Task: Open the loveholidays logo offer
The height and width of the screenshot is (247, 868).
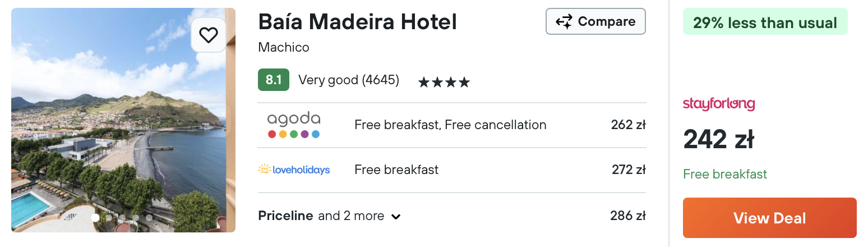Action: [x=294, y=170]
